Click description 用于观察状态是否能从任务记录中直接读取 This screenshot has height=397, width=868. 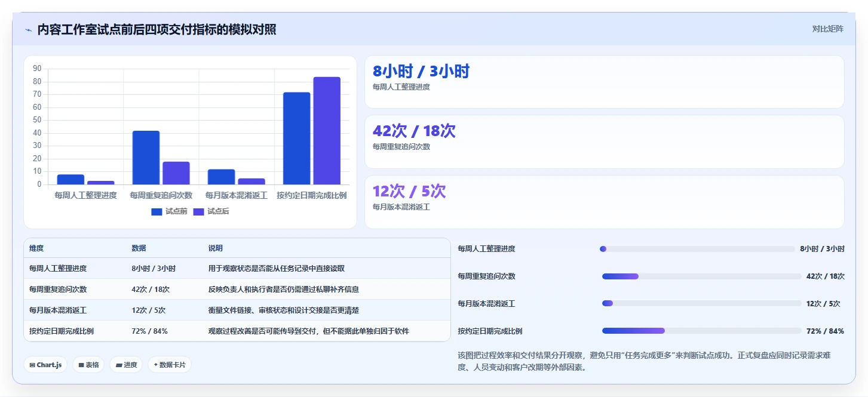[276, 269]
